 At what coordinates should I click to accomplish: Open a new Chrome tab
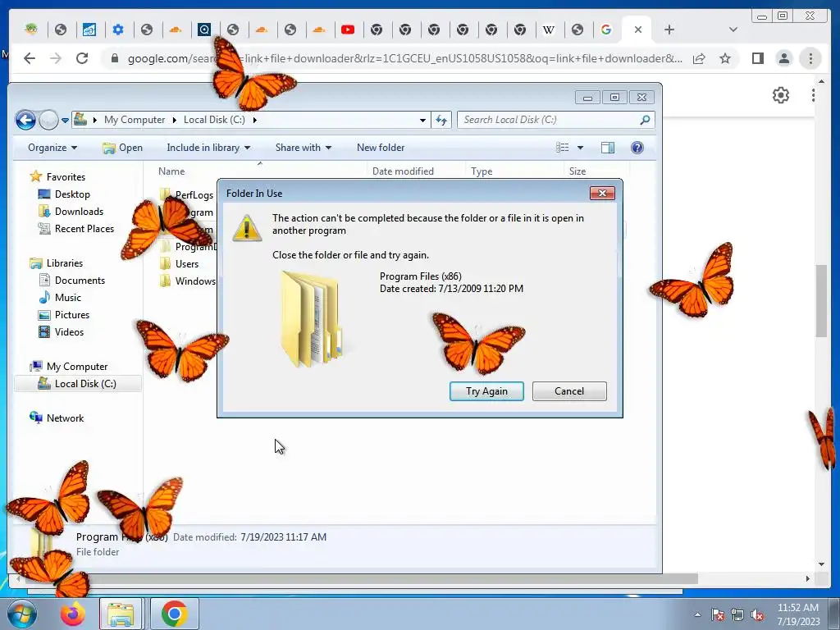coord(669,30)
